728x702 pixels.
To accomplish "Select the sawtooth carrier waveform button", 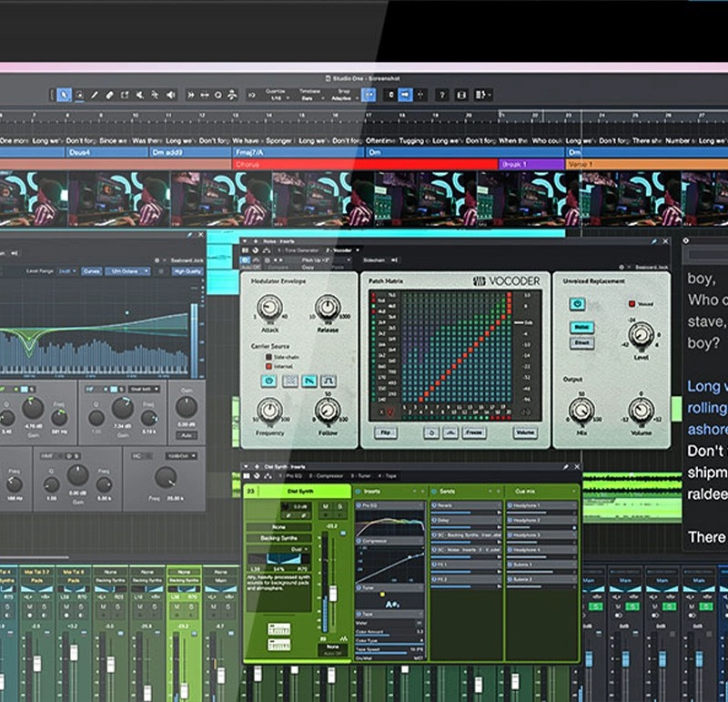I will point(309,382).
